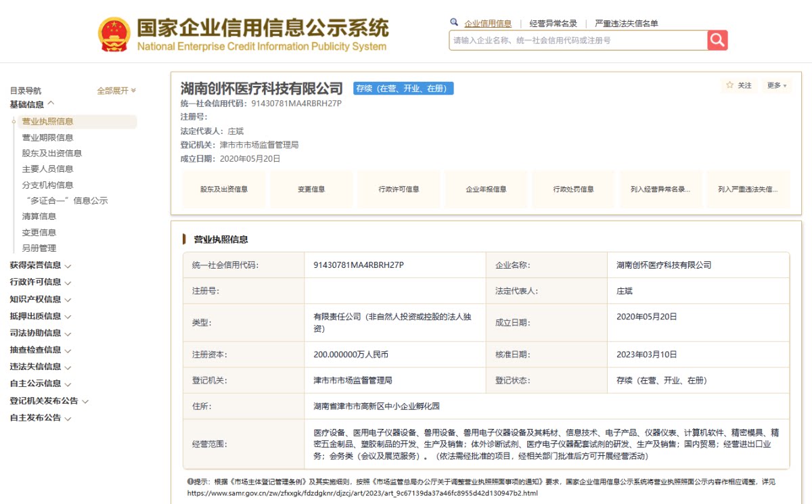Select the 企业信用信息 search tab
Image resolution: width=812 pixels, height=504 pixels.
point(488,23)
